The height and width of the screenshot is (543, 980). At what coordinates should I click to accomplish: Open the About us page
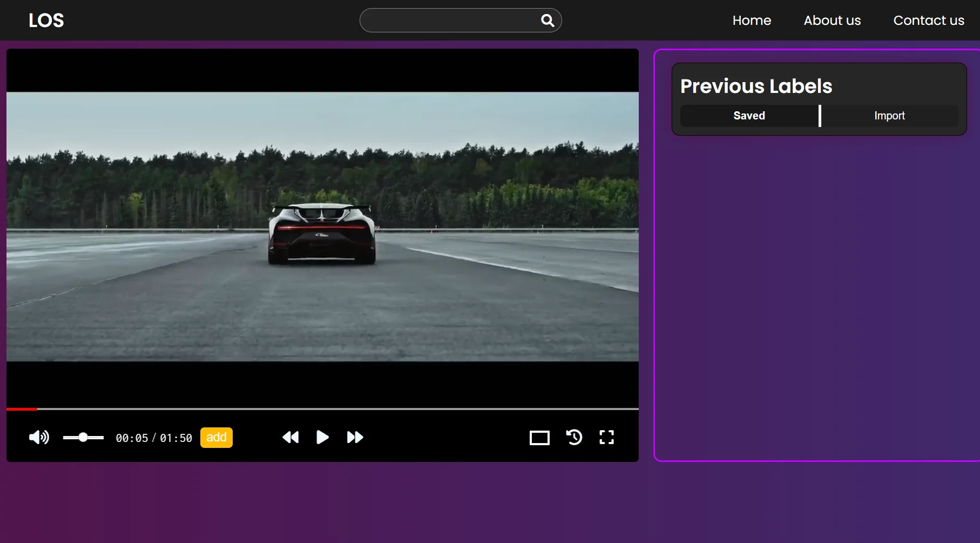click(832, 21)
